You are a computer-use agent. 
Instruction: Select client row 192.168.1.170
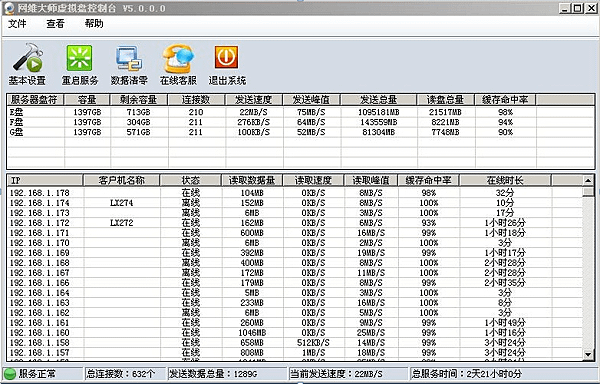coord(295,242)
